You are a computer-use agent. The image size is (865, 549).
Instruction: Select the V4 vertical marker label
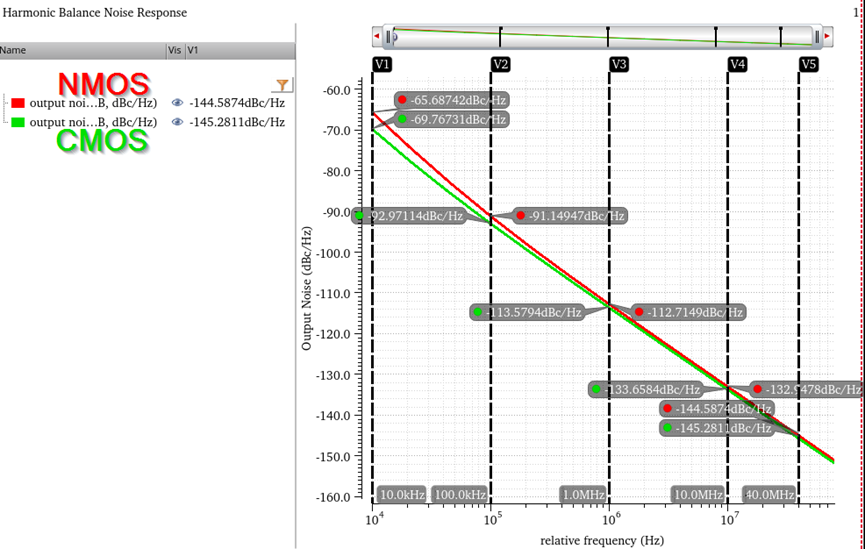click(737, 64)
